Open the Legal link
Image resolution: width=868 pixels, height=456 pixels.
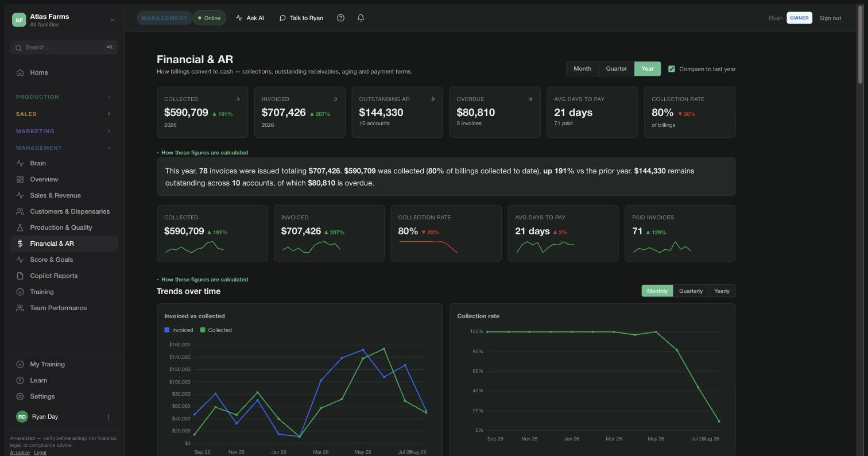[x=40, y=453]
